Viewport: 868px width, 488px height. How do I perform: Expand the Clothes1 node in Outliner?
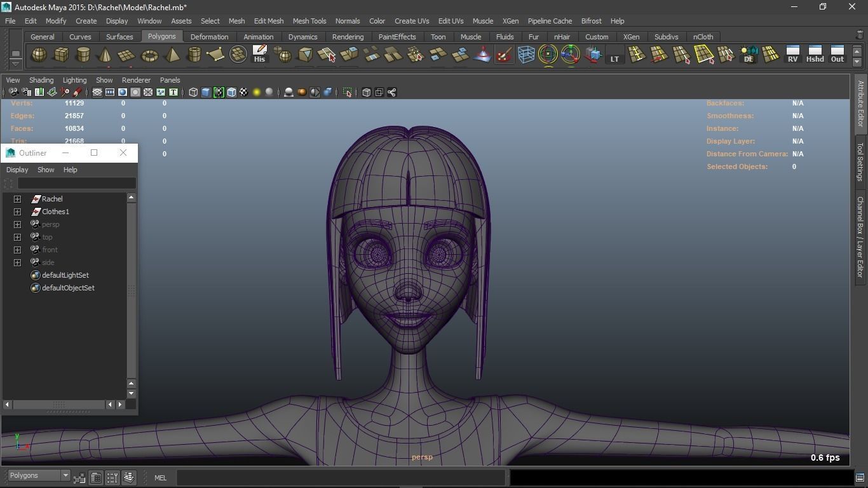click(x=18, y=212)
